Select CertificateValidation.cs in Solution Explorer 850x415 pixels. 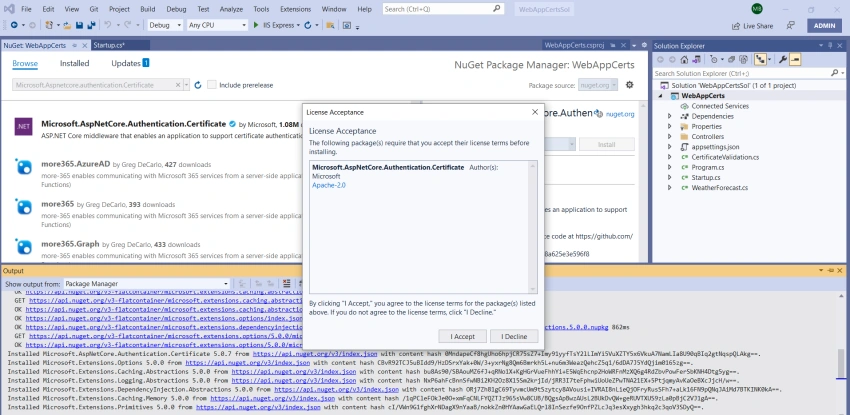(x=725, y=157)
